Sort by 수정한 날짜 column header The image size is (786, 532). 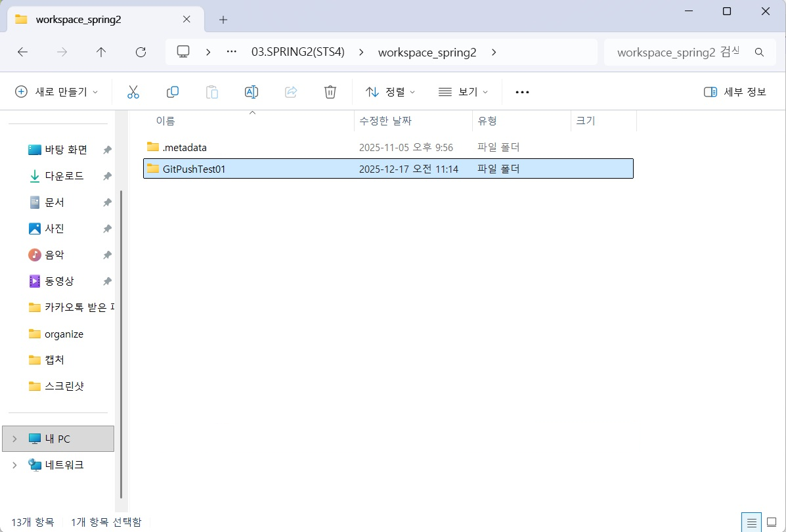coord(414,121)
